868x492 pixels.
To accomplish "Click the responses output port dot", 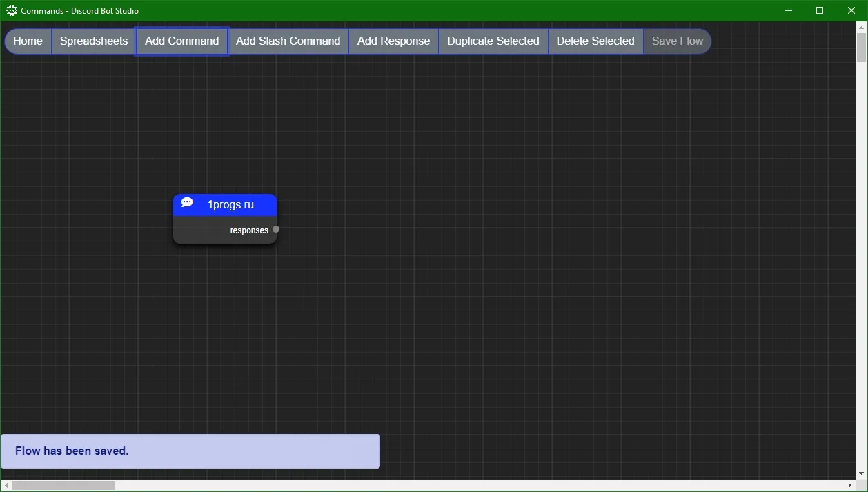I will 276,229.
